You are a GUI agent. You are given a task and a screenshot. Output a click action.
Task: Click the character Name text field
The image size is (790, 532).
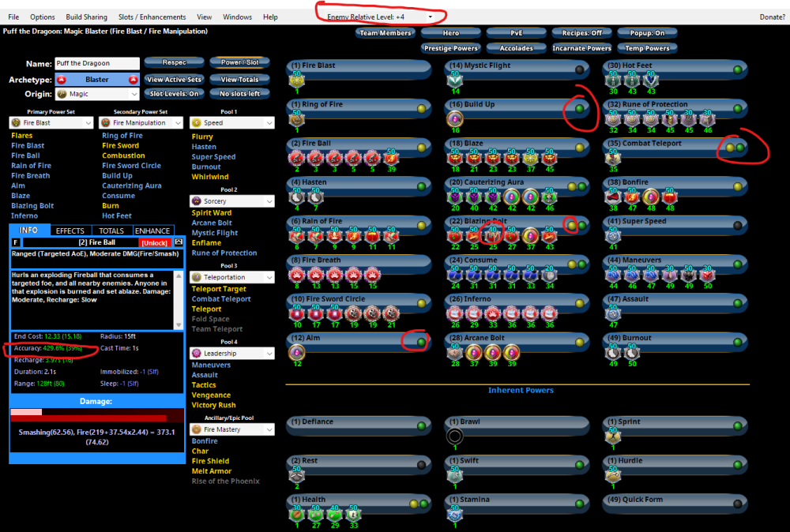pos(96,64)
